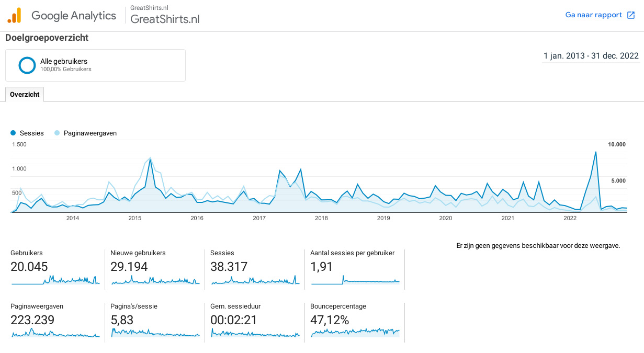
Task: Click the Google Analytics bar-chart logo
Action: (14, 16)
